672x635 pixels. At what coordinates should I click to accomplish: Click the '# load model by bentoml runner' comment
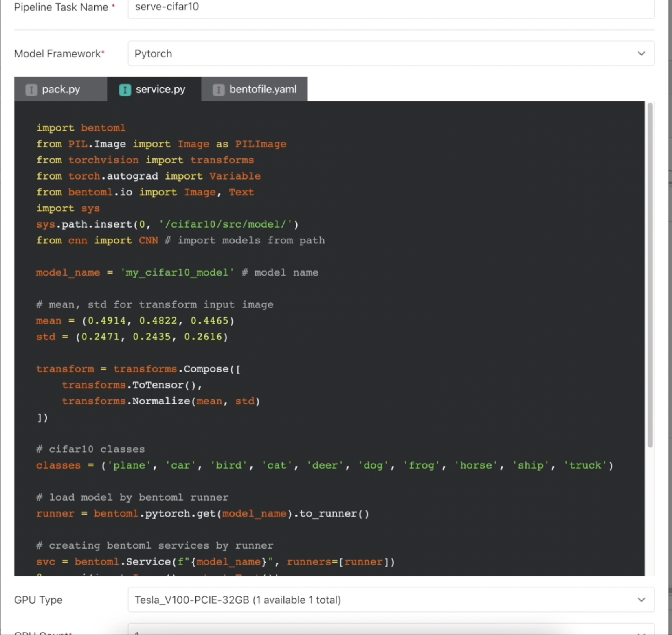(132, 497)
